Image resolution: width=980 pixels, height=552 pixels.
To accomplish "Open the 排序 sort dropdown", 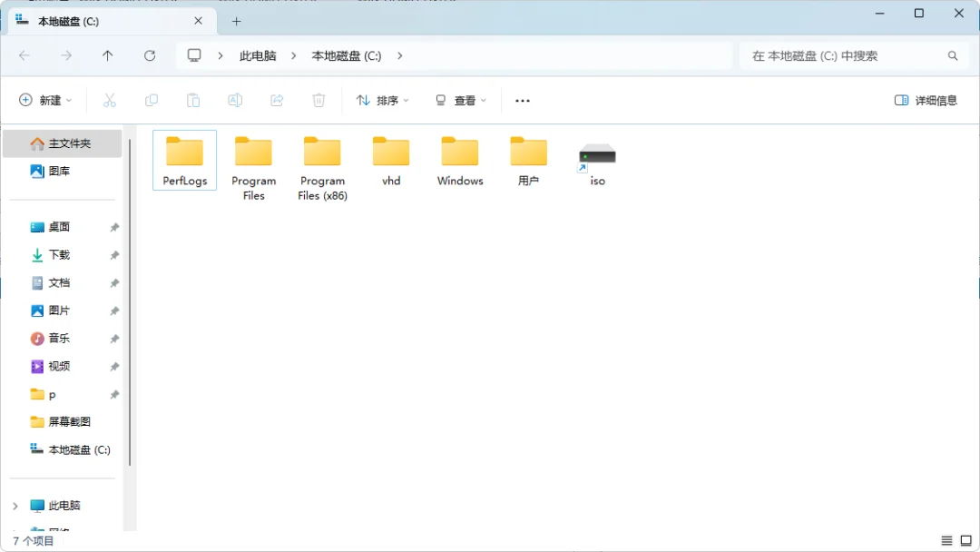I will [382, 100].
